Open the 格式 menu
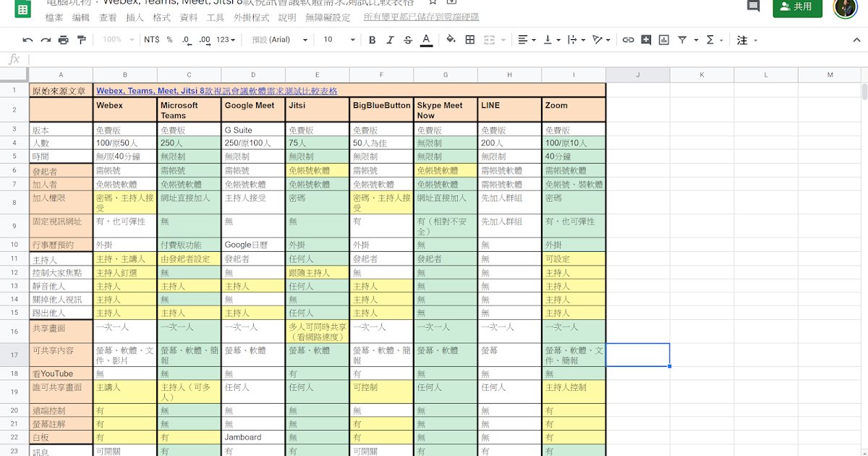The height and width of the screenshot is (456, 868). [x=162, y=17]
